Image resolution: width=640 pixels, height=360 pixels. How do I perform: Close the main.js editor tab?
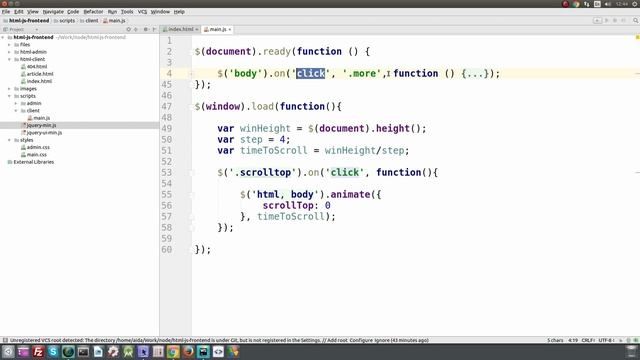(230, 29)
